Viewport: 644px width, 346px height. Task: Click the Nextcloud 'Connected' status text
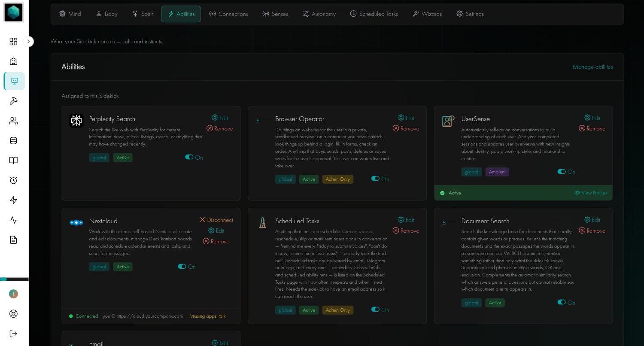click(87, 316)
